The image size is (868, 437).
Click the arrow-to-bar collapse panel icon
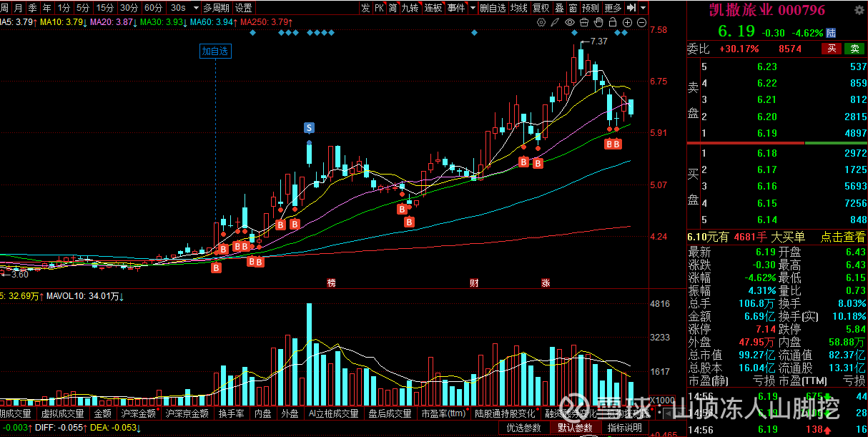pyautogui.click(x=630, y=8)
